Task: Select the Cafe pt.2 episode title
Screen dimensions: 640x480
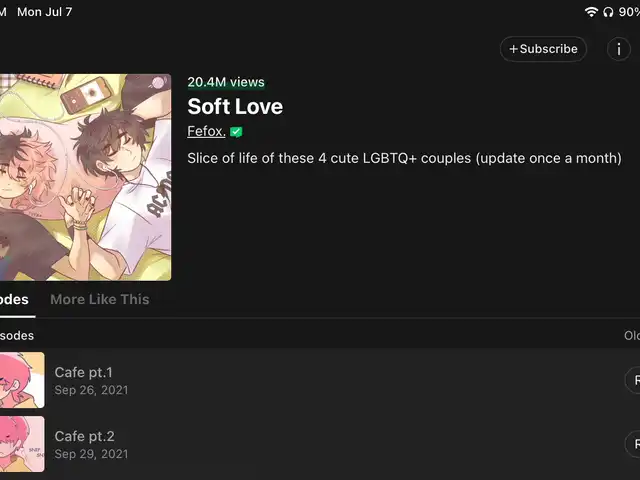Action: coord(83,437)
